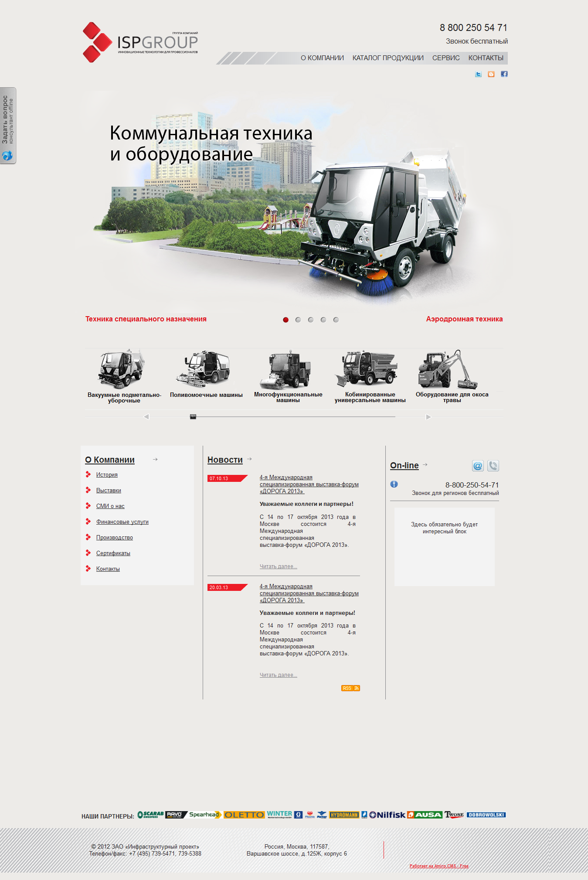Select the fifth banner slide dot
Image resolution: width=588 pixels, height=880 pixels.
tap(336, 320)
